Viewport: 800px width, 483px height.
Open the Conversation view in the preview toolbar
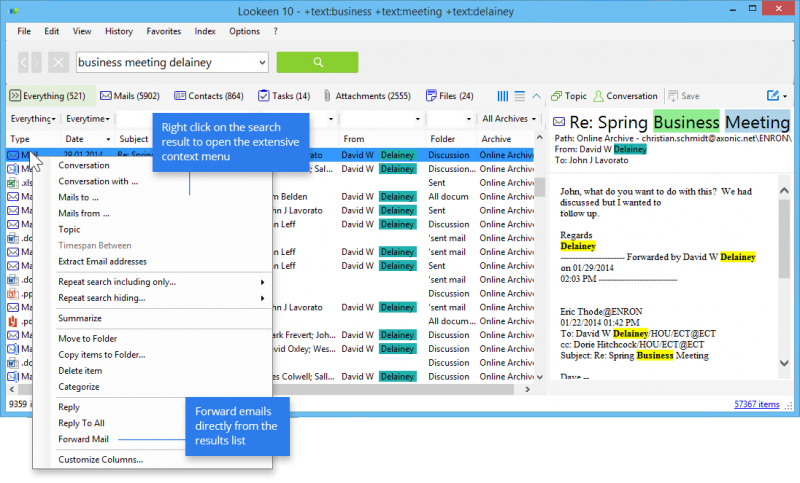(626, 96)
